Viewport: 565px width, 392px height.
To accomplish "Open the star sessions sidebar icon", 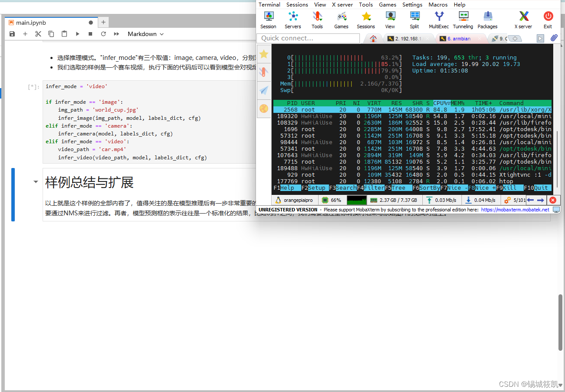I will [x=264, y=54].
